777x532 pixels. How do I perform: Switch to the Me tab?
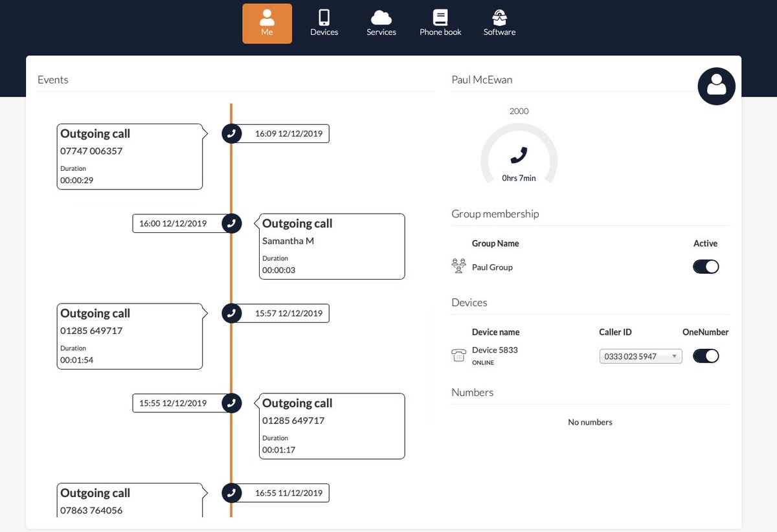[x=267, y=23]
